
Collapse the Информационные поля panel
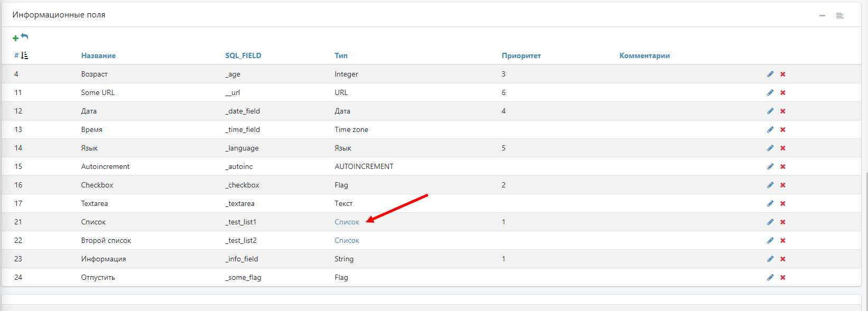tap(822, 16)
